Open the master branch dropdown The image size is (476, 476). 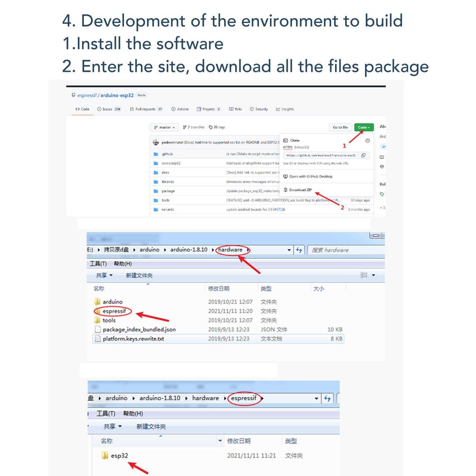coord(164,127)
